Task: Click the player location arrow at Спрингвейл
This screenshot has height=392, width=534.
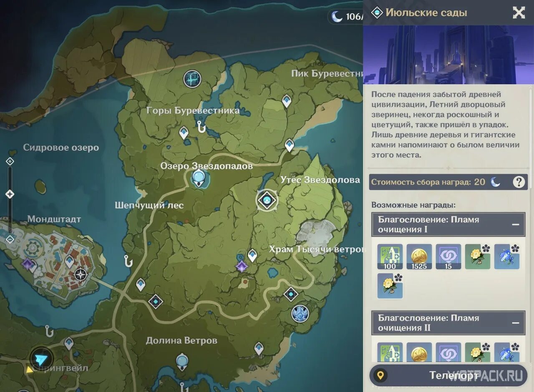Action: pos(42,359)
